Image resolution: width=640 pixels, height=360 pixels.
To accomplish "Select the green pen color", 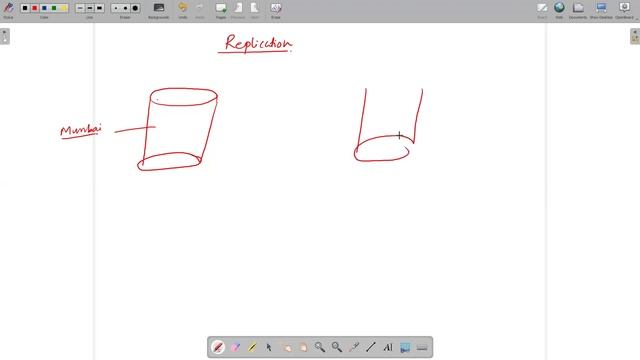I will [54, 8].
